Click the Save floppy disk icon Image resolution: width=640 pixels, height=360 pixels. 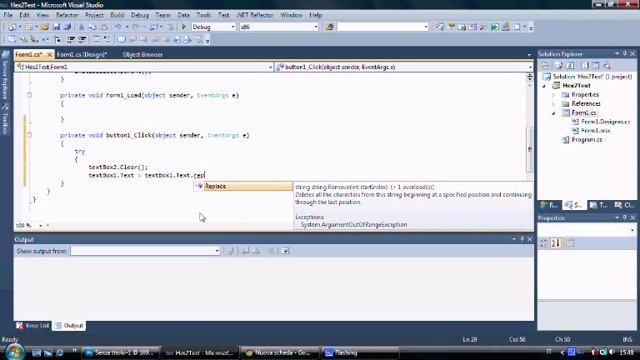coord(56,27)
